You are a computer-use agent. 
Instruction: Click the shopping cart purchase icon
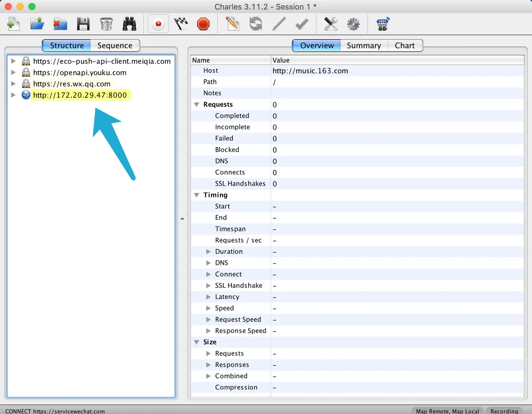(383, 24)
